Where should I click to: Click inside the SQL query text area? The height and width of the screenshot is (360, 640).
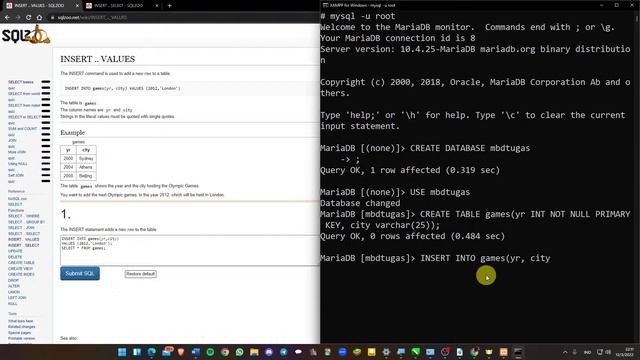[190, 250]
